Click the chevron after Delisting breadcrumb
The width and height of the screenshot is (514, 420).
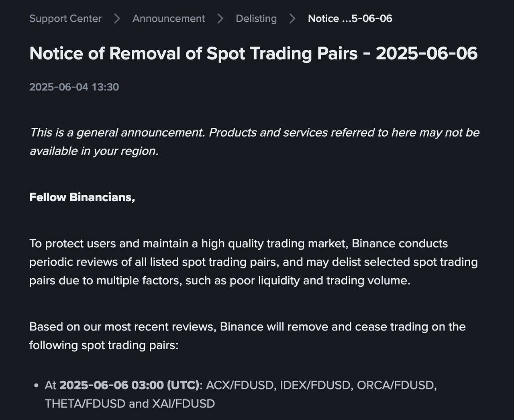(x=292, y=18)
